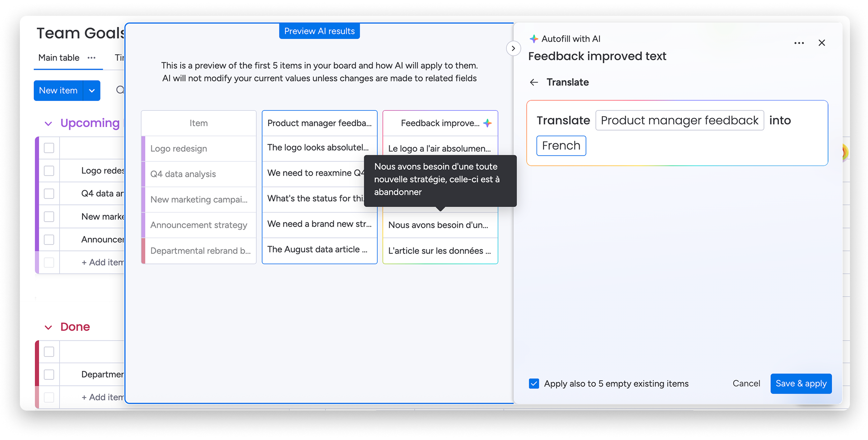868x440 pixels.
Task: Cancel the autofill setup
Action: (746, 383)
